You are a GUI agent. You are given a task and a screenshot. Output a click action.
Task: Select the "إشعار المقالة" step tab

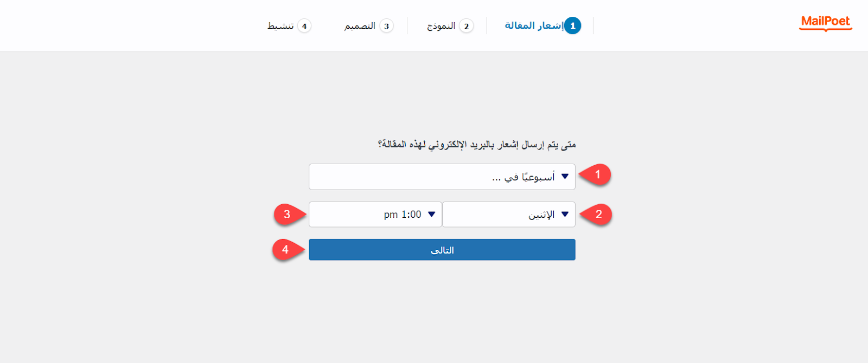(534, 25)
